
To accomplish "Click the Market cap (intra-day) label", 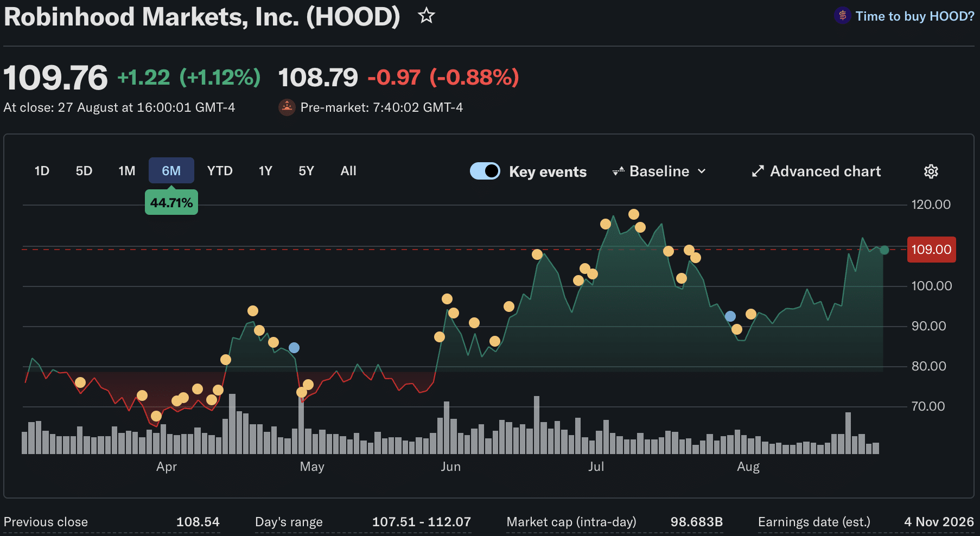I will [571, 522].
